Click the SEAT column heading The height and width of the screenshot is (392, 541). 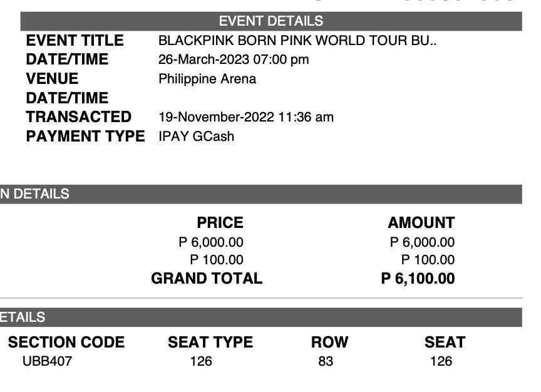445,343
